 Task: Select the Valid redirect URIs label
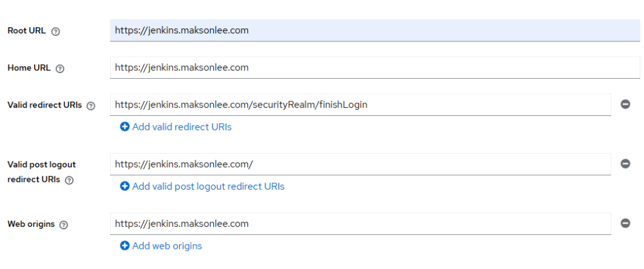pos(45,105)
